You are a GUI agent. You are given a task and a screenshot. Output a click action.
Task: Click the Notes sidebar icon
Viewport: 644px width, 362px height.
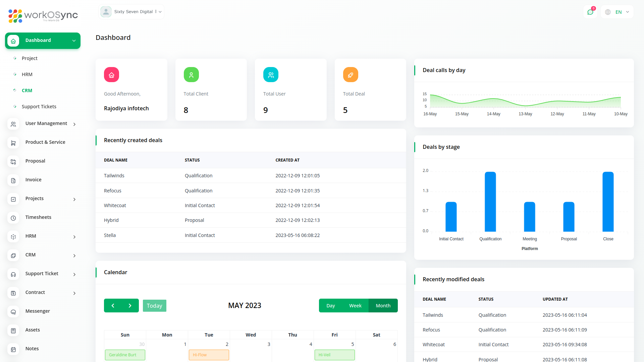pyautogui.click(x=13, y=349)
